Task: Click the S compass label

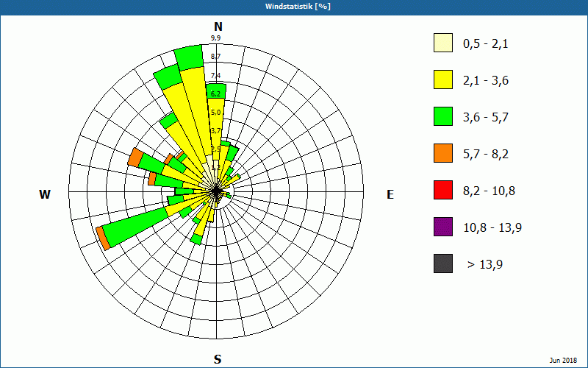Action: pos(218,359)
